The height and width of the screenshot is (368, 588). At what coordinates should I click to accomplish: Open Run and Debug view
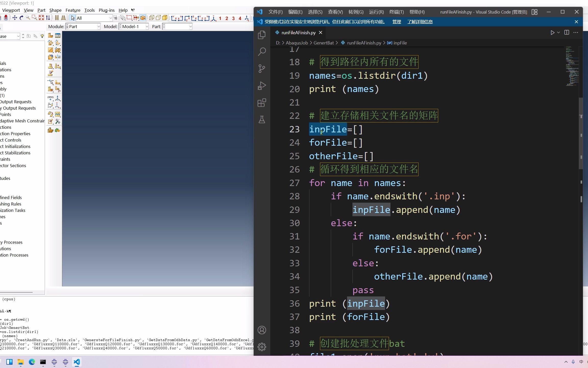[262, 86]
